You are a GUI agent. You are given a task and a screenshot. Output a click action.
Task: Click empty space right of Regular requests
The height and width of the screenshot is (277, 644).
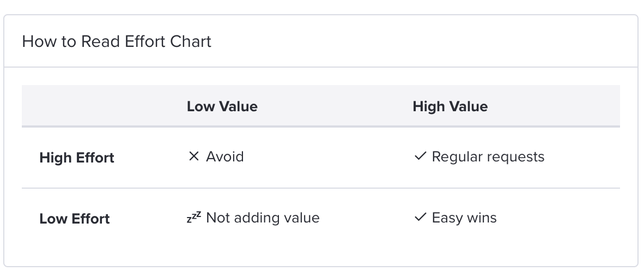click(x=581, y=157)
